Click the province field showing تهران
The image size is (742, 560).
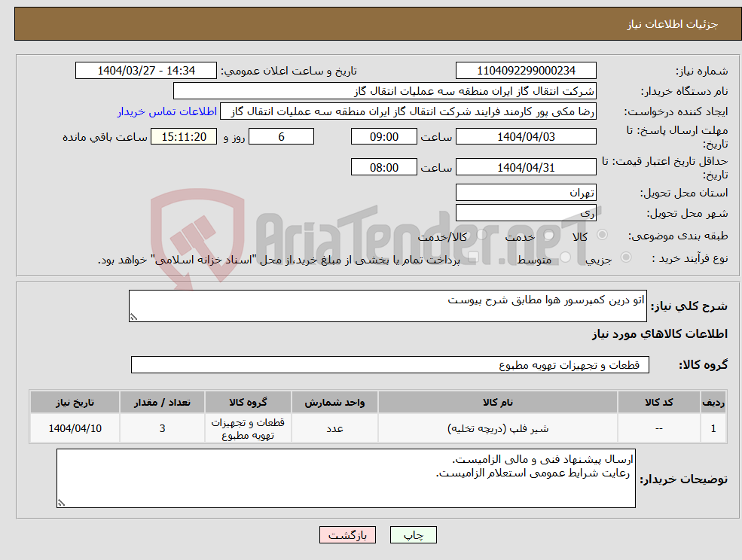526,192
